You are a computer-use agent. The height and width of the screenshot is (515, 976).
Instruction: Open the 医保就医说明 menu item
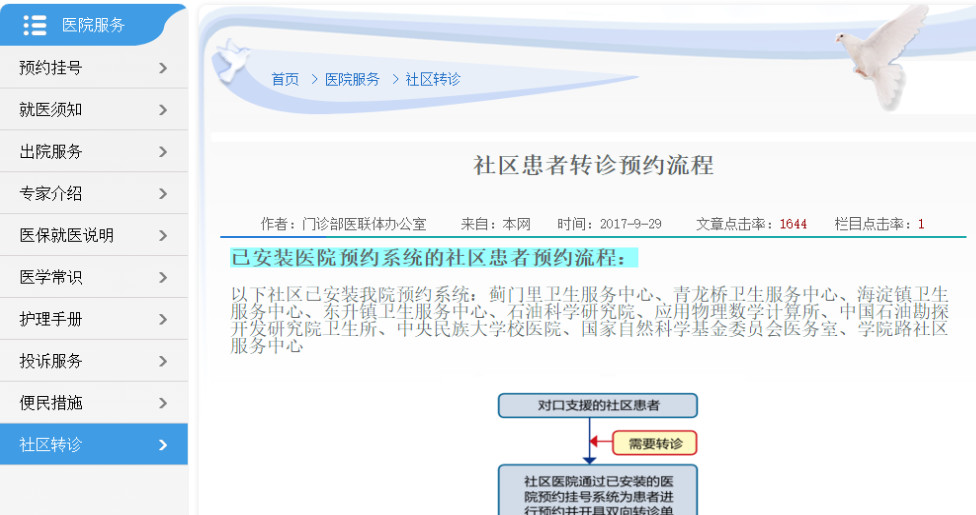pyautogui.click(x=94, y=235)
